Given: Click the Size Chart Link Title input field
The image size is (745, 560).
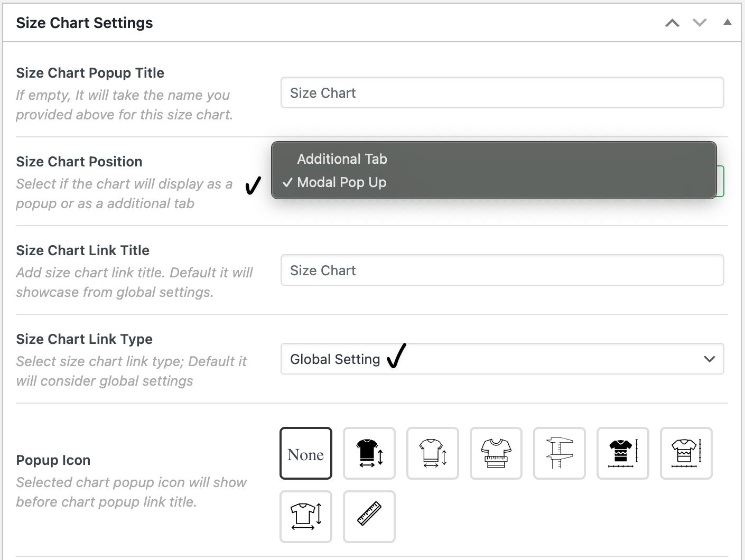Looking at the screenshot, I should [501, 270].
